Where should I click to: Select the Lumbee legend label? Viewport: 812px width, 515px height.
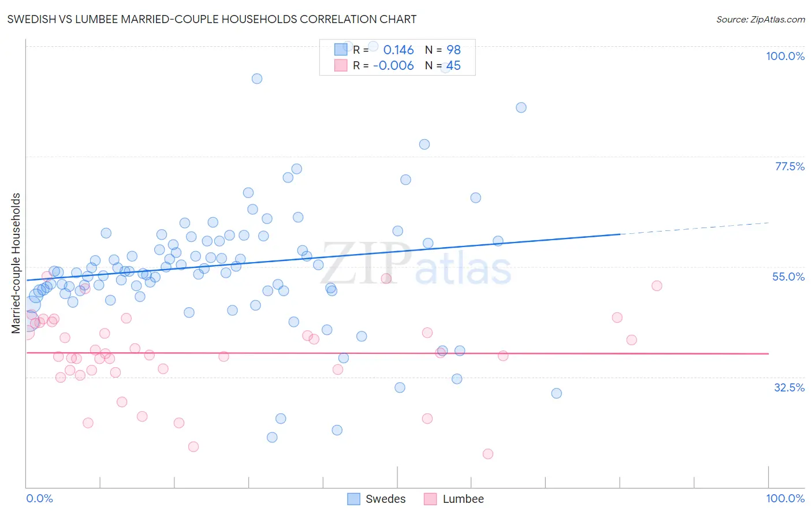[x=463, y=499]
